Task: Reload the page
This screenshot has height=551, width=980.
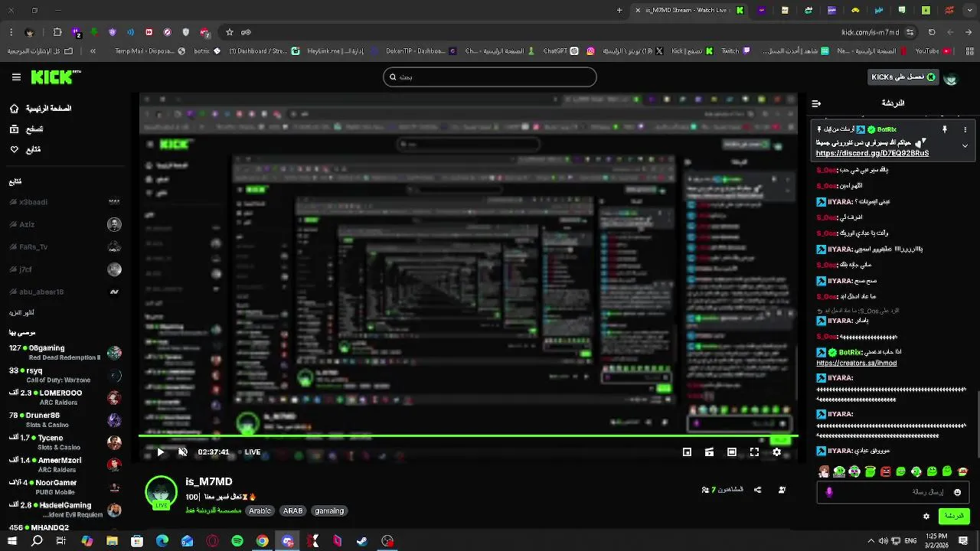Action: (x=932, y=32)
